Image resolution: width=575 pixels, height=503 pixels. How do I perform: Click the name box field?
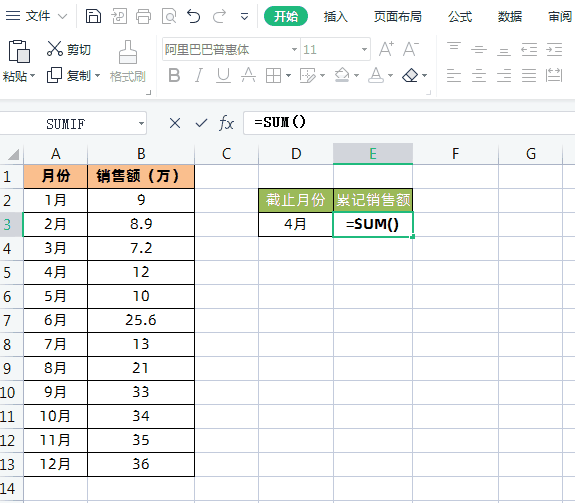pos(73,124)
